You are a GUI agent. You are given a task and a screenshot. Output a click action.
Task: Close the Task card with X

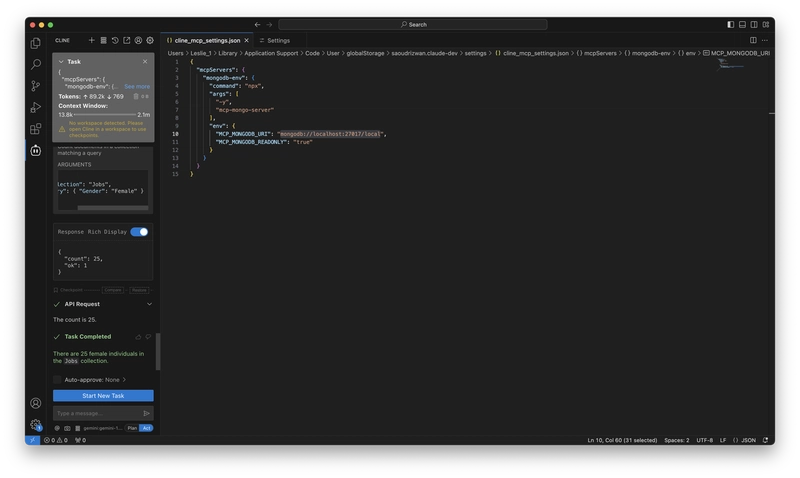coord(145,61)
